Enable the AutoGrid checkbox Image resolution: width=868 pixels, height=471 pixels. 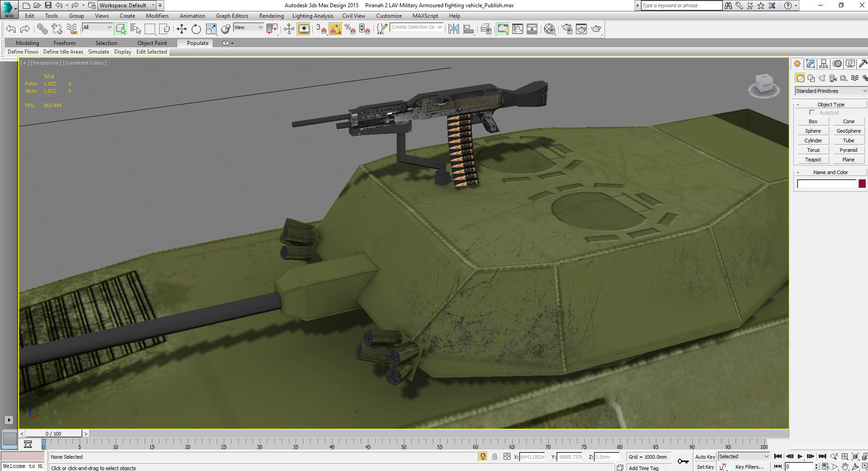812,112
